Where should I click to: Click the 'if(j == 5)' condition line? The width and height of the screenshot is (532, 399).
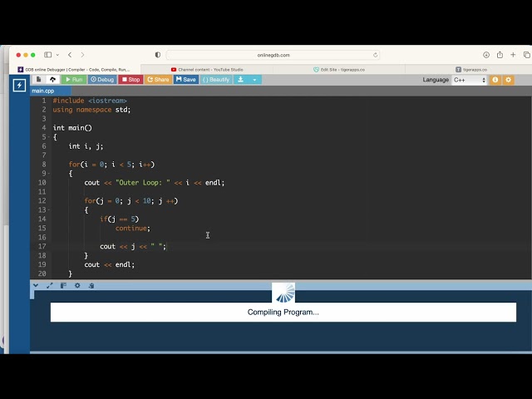120,219
